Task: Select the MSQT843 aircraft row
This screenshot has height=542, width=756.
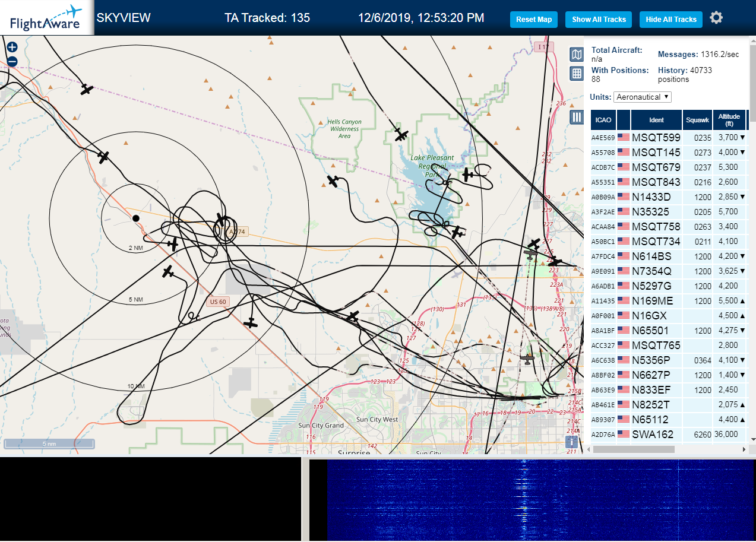Action: pos(668,182)
